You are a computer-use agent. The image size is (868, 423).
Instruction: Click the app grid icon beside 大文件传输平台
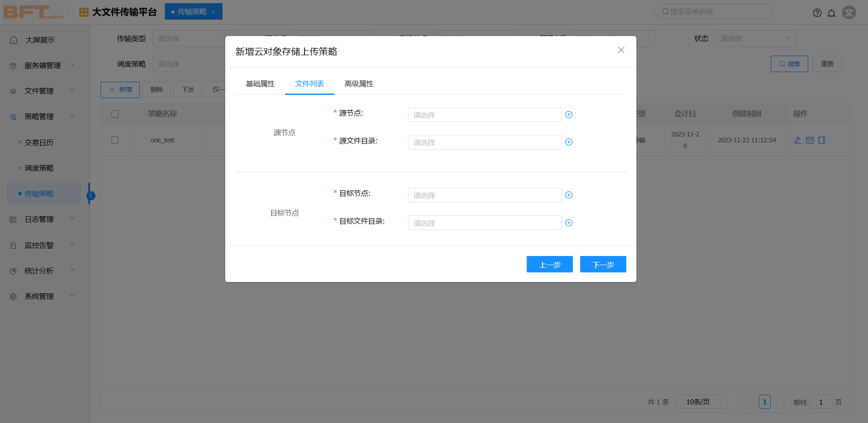click(x=84, y=12)
